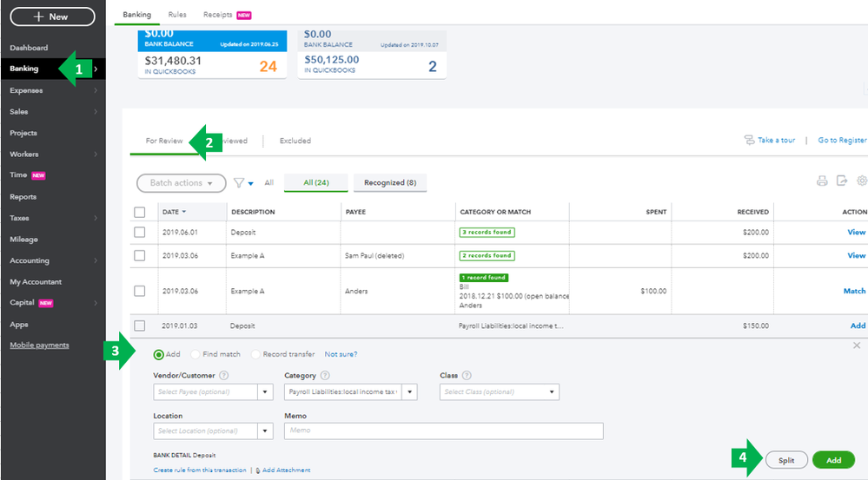Click the export icon above the table
The height and width of the screenshot is (480, 868).
pyautogui.click(x=842, y=181)
